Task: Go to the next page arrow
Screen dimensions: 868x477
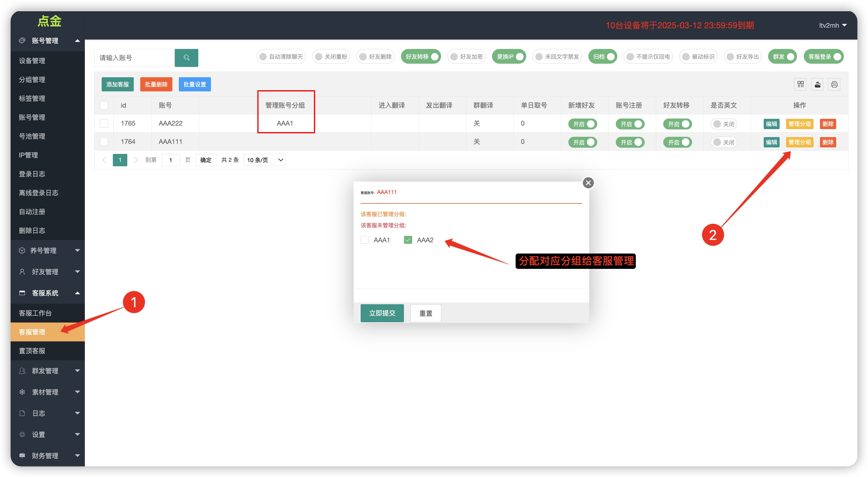Action: (x=136, y=160)
